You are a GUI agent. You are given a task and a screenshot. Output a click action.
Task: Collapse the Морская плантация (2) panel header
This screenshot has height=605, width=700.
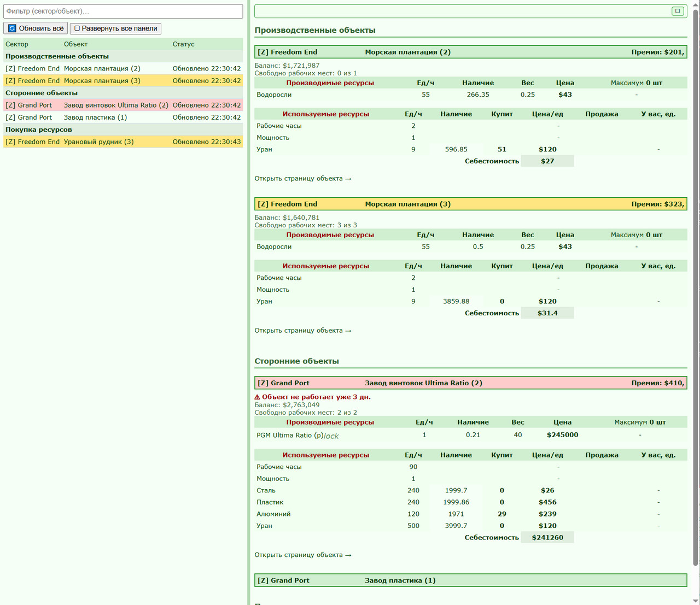[471, 52]
